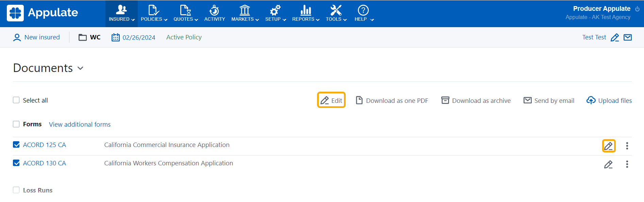Viewport: 644px width, 202px height.
Task: Open three-dot menu for ACORD 125 CA
Action: point(627,146)
